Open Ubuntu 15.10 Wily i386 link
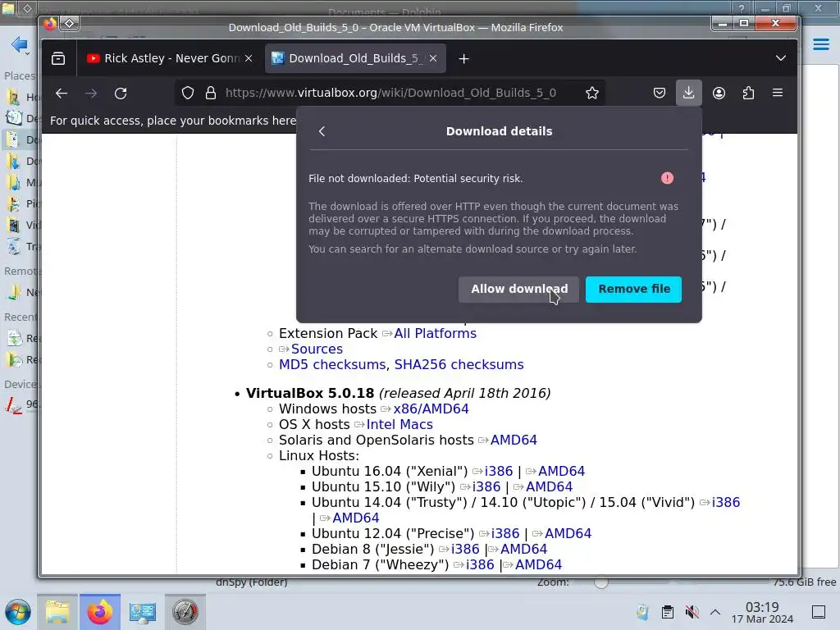Screen dimensions: 840x630 pyautogui.click(x=486, y=486)
